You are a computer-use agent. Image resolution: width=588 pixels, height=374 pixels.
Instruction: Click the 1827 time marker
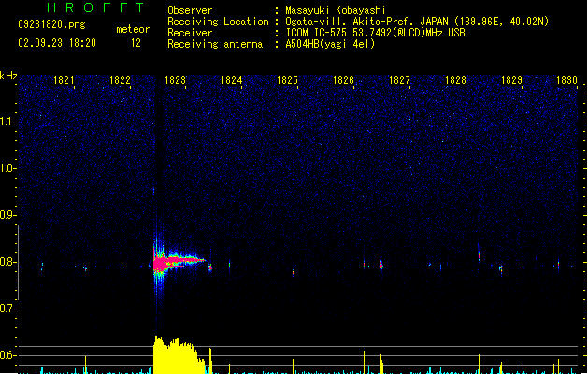(x=399, y=80)
